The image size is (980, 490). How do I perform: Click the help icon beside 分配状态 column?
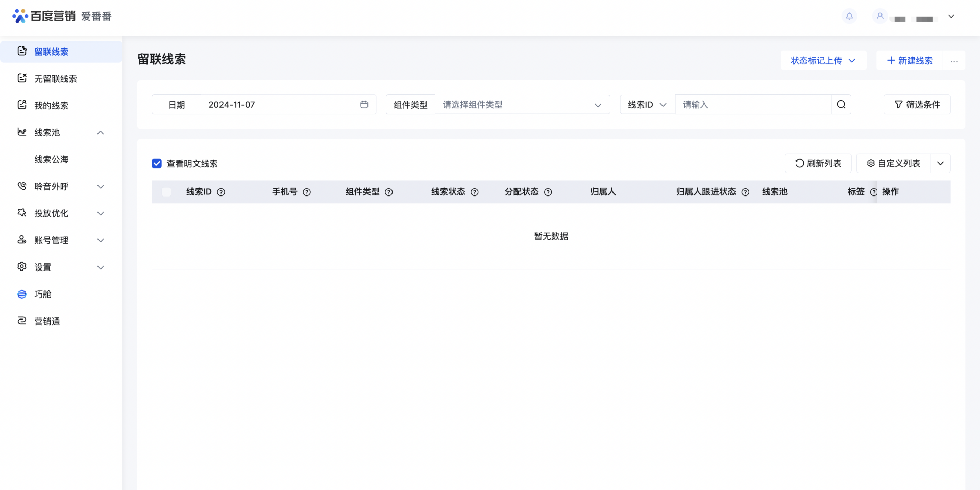point(548,192)
